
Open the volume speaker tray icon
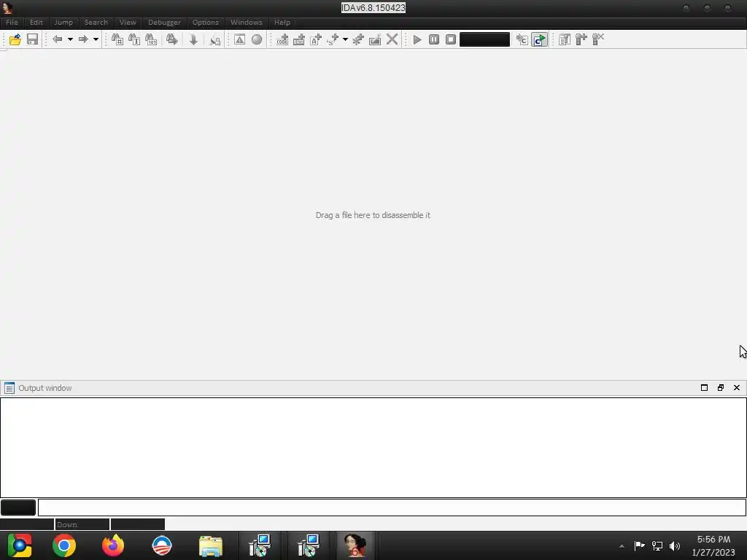click(675, 546)
